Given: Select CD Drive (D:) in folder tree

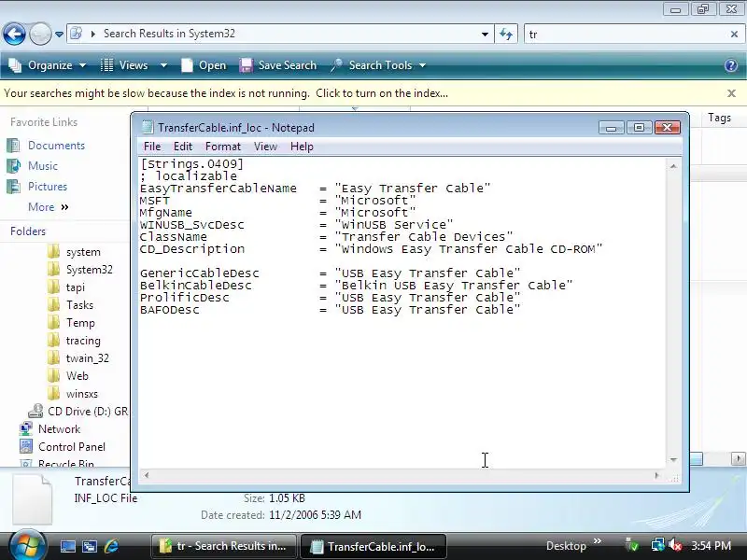Looking at the screenshot, I should coord(78,412).
